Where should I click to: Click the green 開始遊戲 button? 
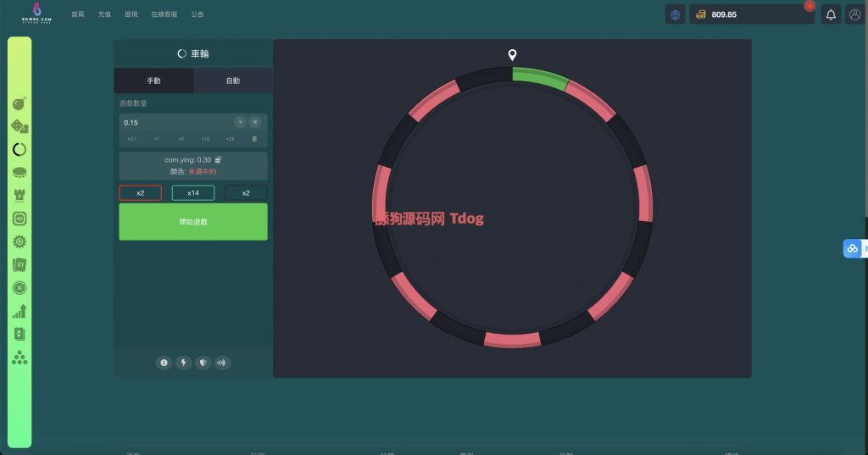[x=193, y=221]
